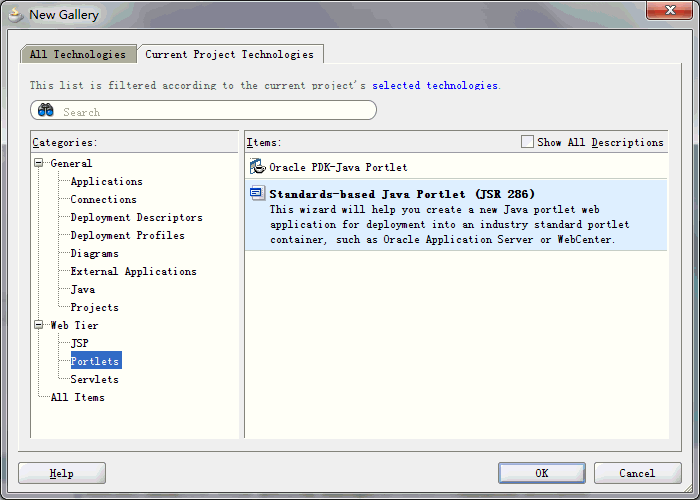Select the Java category
Image resolution: width=700 pixels, height=500 pixels.
(x=83, y=289)
